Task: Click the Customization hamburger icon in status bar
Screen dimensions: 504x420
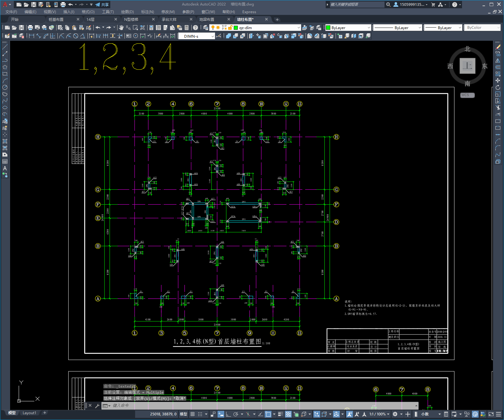Action: pos(499,414)
